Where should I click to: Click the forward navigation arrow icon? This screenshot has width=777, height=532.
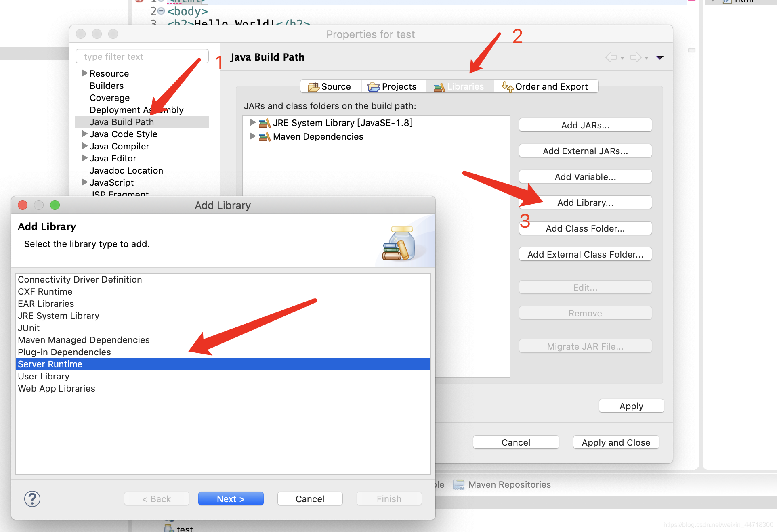click(636, 57)
